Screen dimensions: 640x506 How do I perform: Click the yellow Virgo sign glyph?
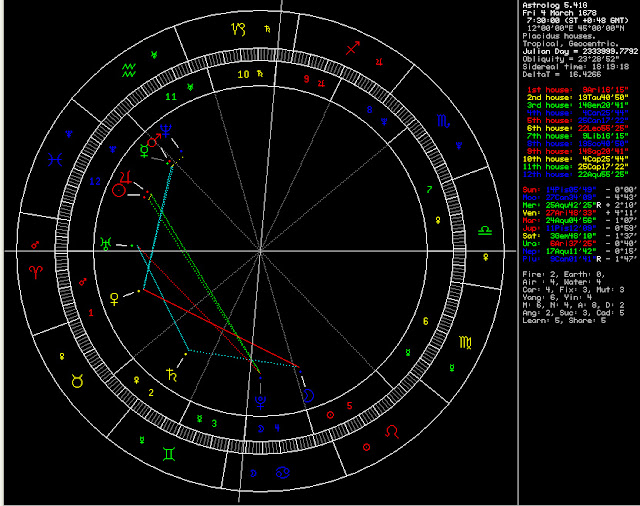coord(465,342)
